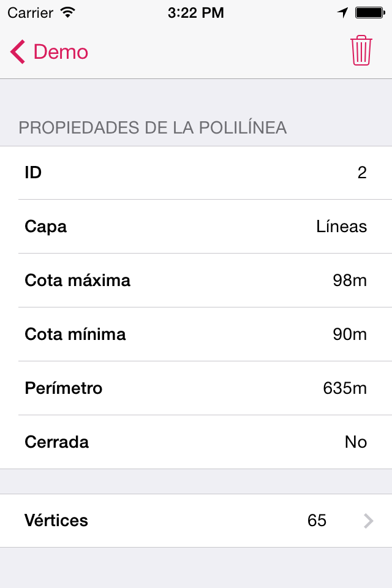
Task: Select the Capa row label
Action: 45,227
